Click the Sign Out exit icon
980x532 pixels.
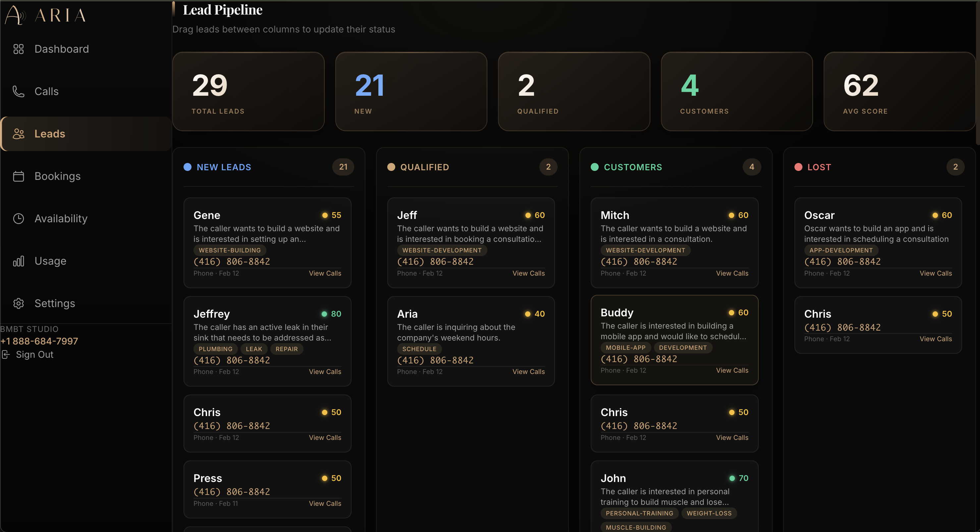pyautogui.click(x=5, y=354)
